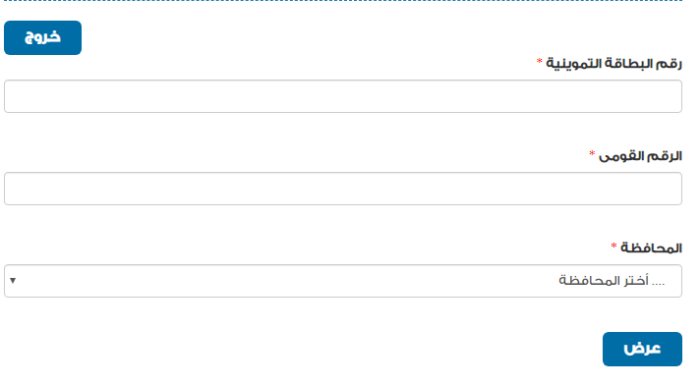Click the word القومى in the second label
Screen dimensions: 700x385
coord(618,156)
